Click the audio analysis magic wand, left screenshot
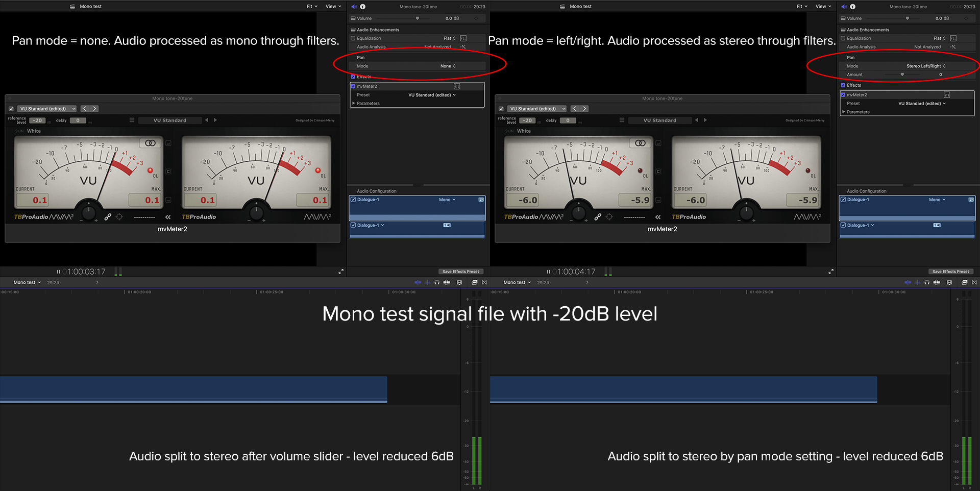Viewport: 980px width, 491px height. 463,47
